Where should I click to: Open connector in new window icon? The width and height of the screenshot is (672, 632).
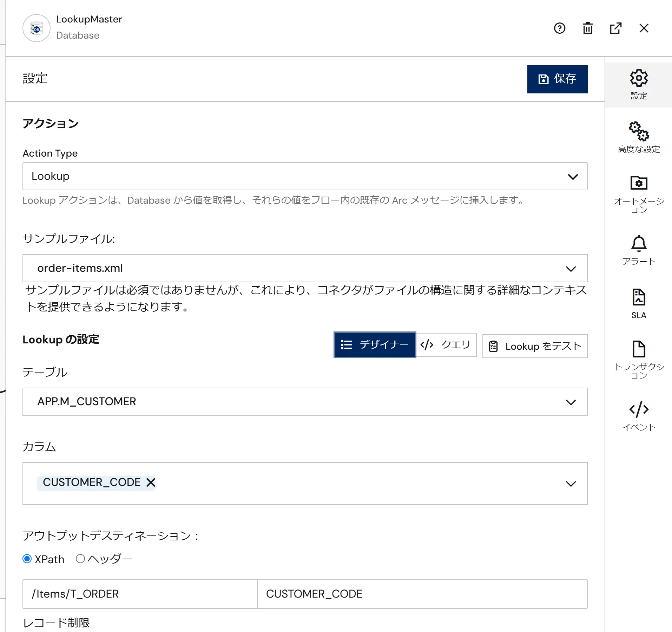click(x=616, y=28)
